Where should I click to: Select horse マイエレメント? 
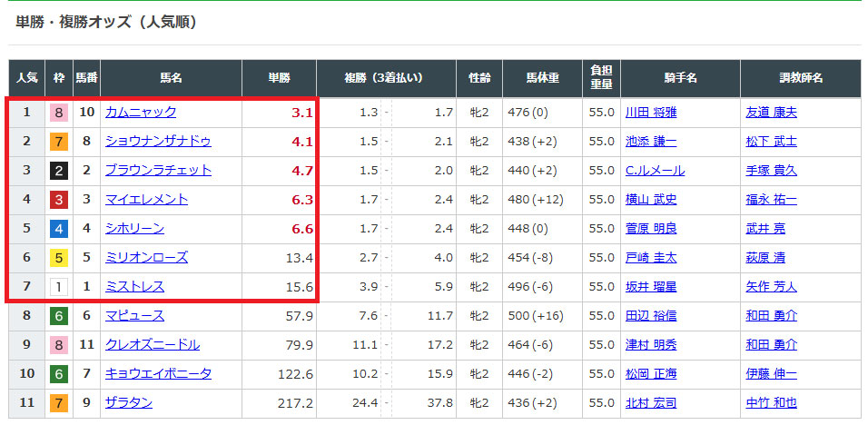click(x=146, y=199)
